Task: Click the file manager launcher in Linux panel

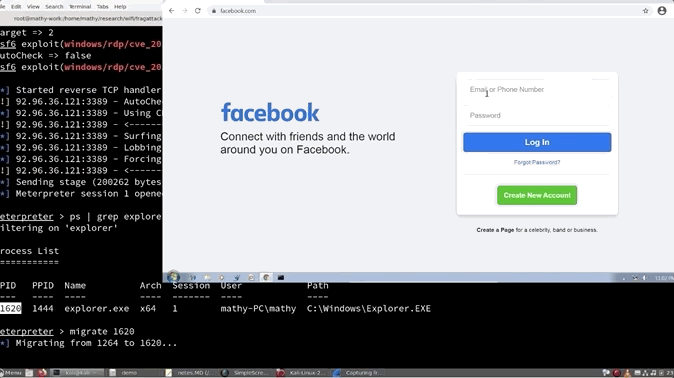Action: [x=29, y=373]
